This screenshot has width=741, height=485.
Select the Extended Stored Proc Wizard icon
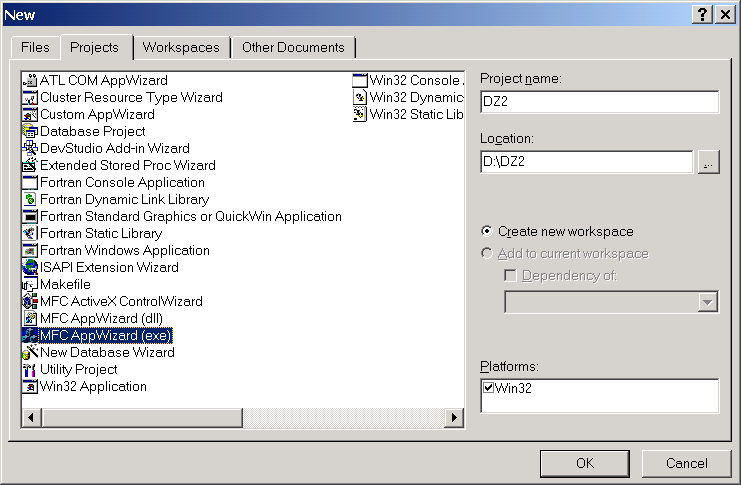(x=30, y=165)
